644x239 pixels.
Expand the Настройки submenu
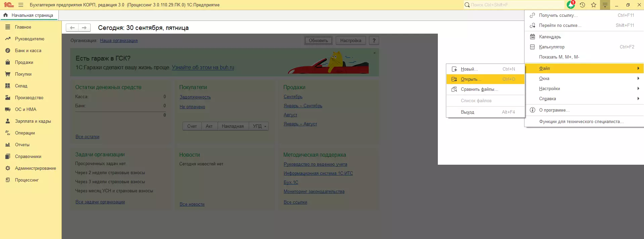584,89
